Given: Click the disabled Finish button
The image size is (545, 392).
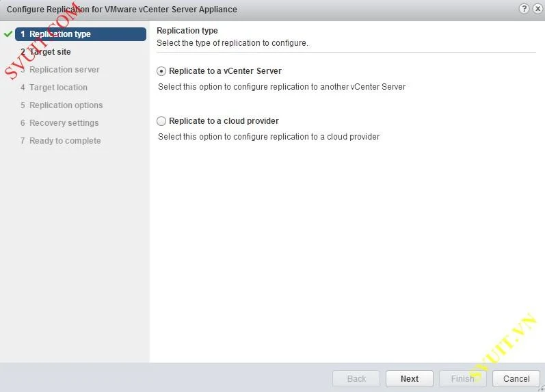Looking at the screenshot, I should coord(463,378).
